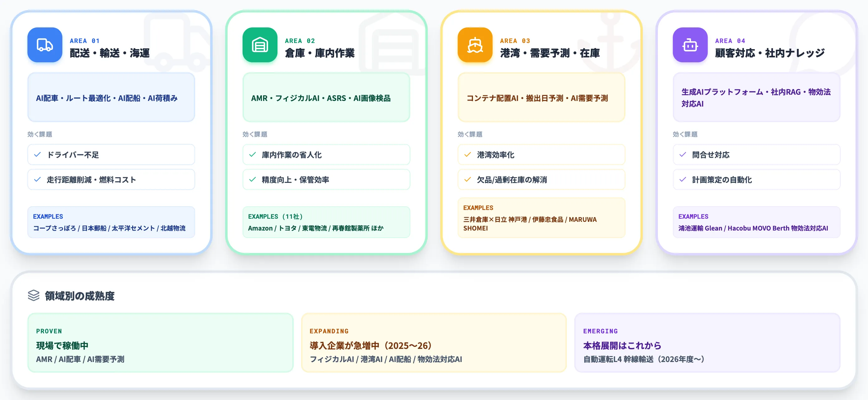Click the AREA 02 label
The width and height of the screenshot is (868, 400).
[x=300, y=41]
